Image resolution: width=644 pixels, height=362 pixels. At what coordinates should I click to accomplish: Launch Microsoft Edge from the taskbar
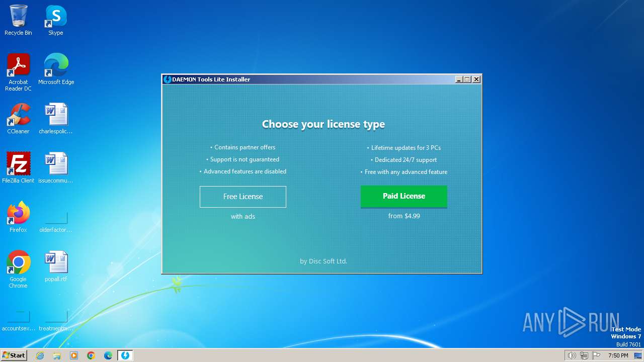point(108,355)
